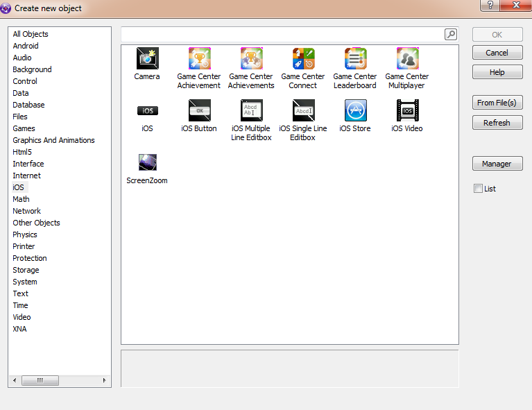Select the Data category
Image resolution: width=532 pixels, height=410 pixels.
coord(21,93)
